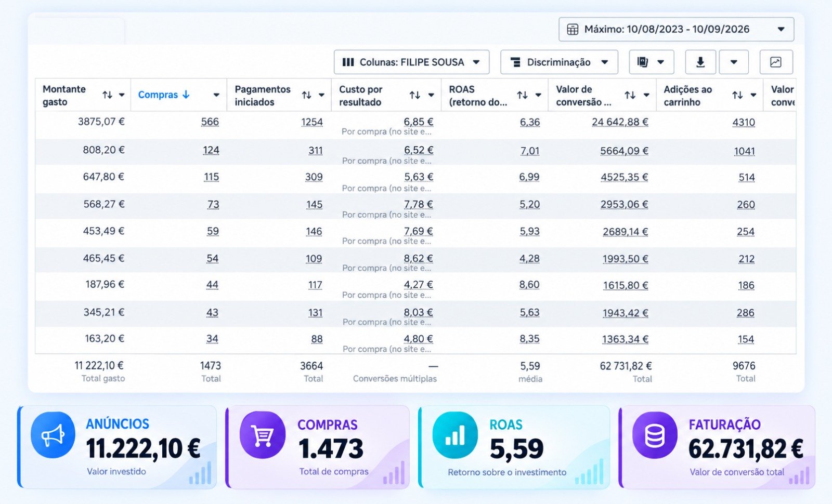The width and height of the screenshot is (832, 504).
Task: Click the download export icon
Action: [x=700, y=62]
